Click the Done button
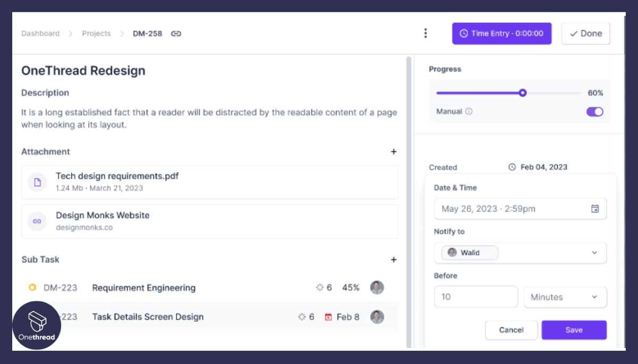This screenshot has height=364, width=638. 585,33
